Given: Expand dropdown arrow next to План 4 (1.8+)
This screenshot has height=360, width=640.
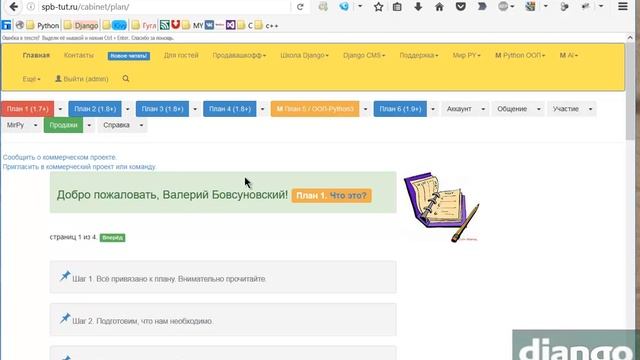Looking at the screenshot, I should pos(262,109).
